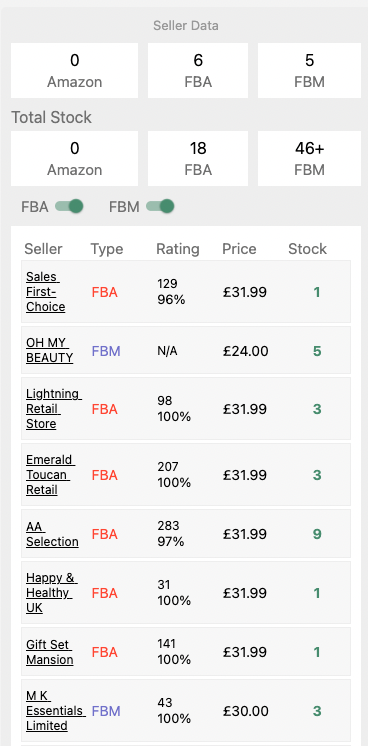Visit Happy & Healthy UK seller link
This screenshot has height=746, width=368.
pyautogui.click(x=52, y=593)
